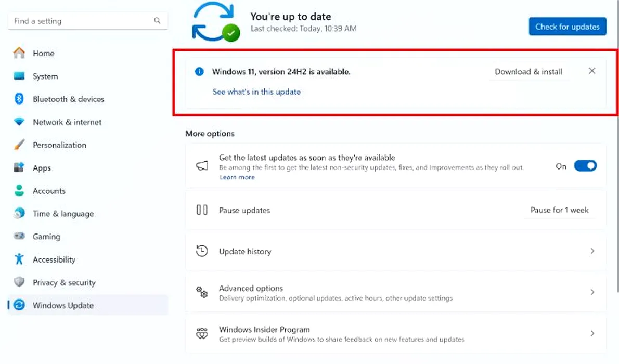Click Download & install button
Viewport: 619px width, 364px height.
click(x=528, y=71)
